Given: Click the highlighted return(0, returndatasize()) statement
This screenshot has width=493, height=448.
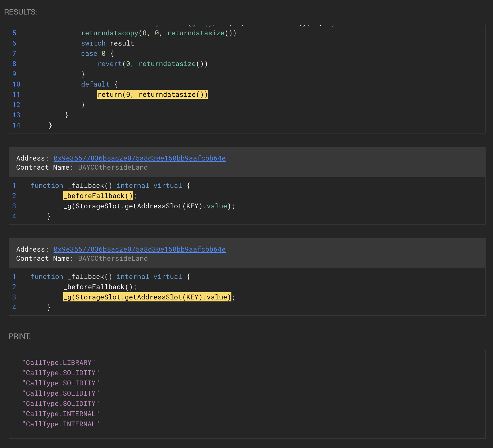Looking at the screenshot, I should pos(153,94).
